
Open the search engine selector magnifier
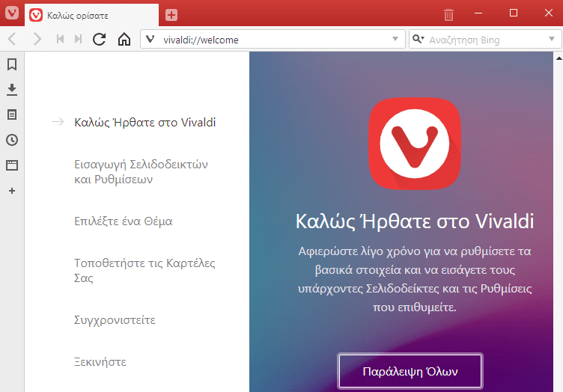click(x=418, y=39)
